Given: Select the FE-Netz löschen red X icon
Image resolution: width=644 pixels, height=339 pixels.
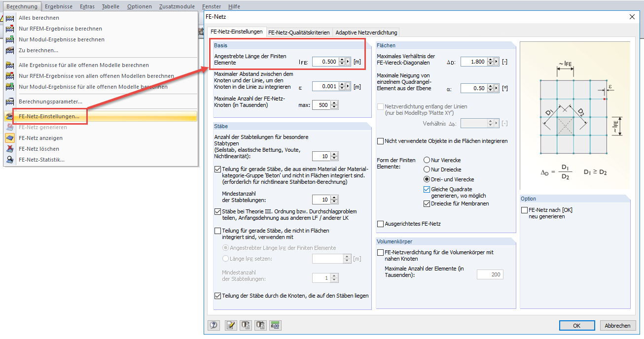Looking at the screenshot, I should pos(10,148).
